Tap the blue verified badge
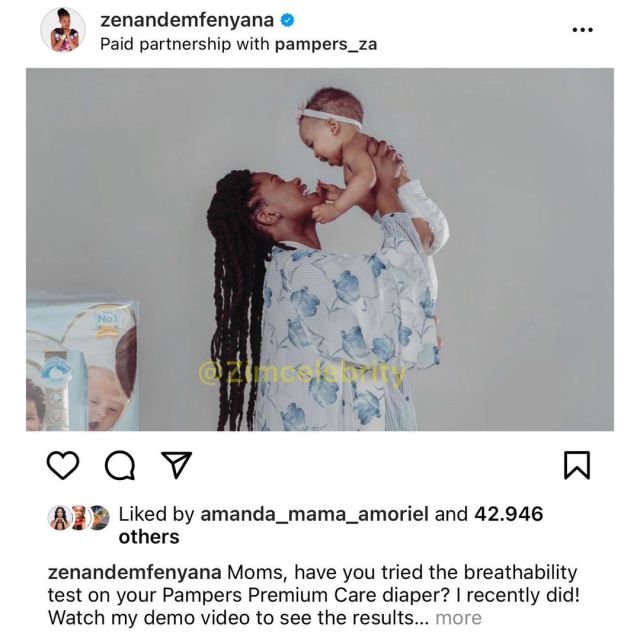Viewport: 640px width, 640px height. [287, 20]
